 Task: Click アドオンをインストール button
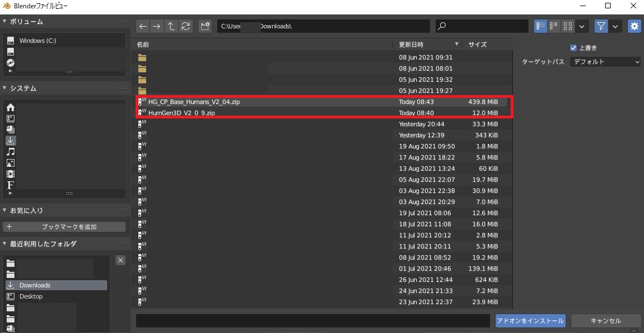pyautogui.click(x=530, y=321)
